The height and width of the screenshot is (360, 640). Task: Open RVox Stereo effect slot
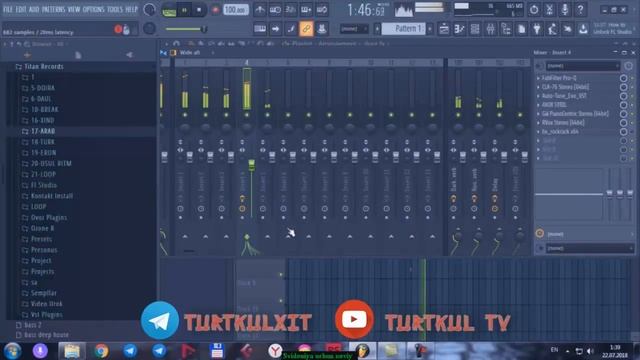pyautogui.click(x=563, y=122)
